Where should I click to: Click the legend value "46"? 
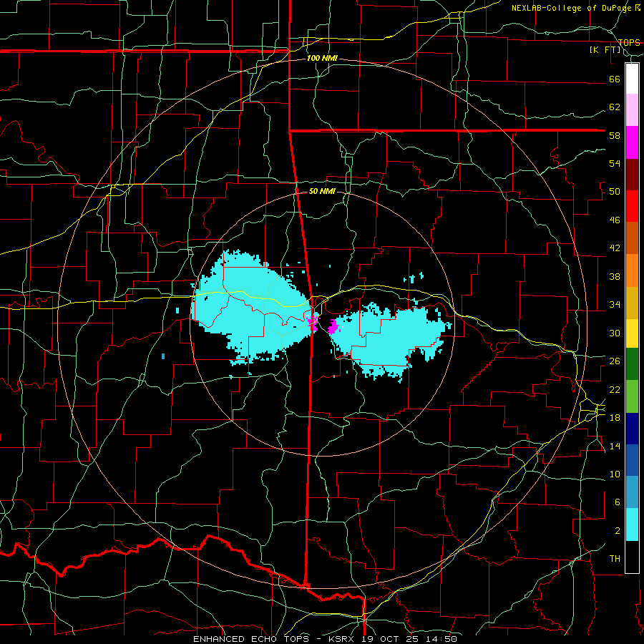click(x=615, y=220)
